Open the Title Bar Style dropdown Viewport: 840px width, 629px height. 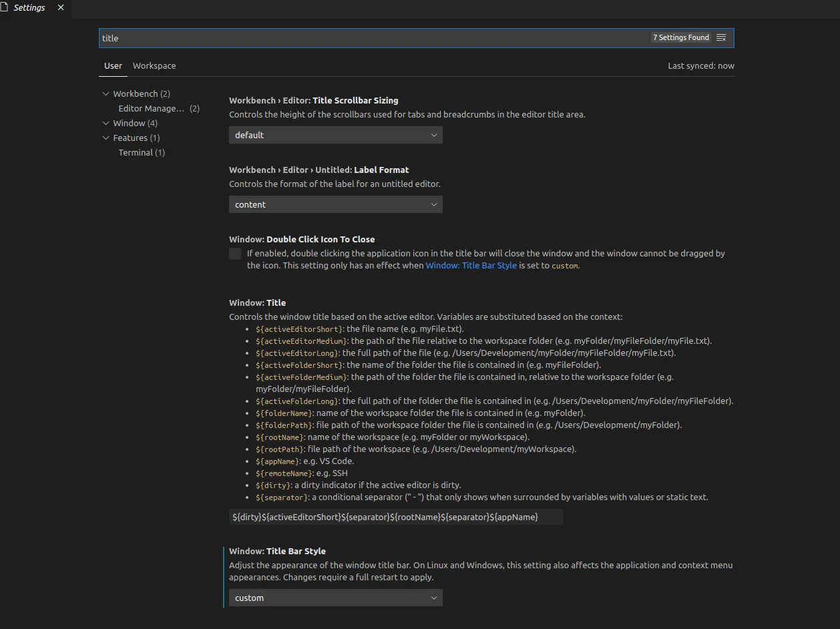pos(335,598)
